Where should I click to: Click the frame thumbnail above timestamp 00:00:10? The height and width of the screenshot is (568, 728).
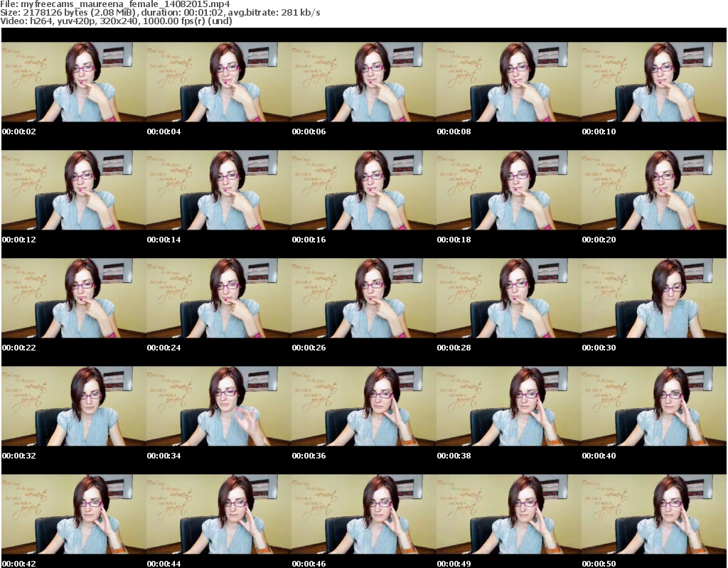[x=653, y=82]
